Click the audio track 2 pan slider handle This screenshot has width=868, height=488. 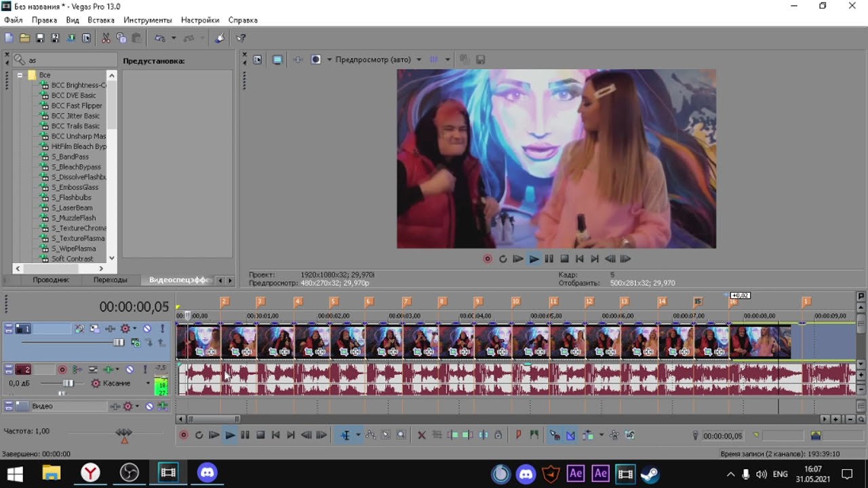pos(62,393)
